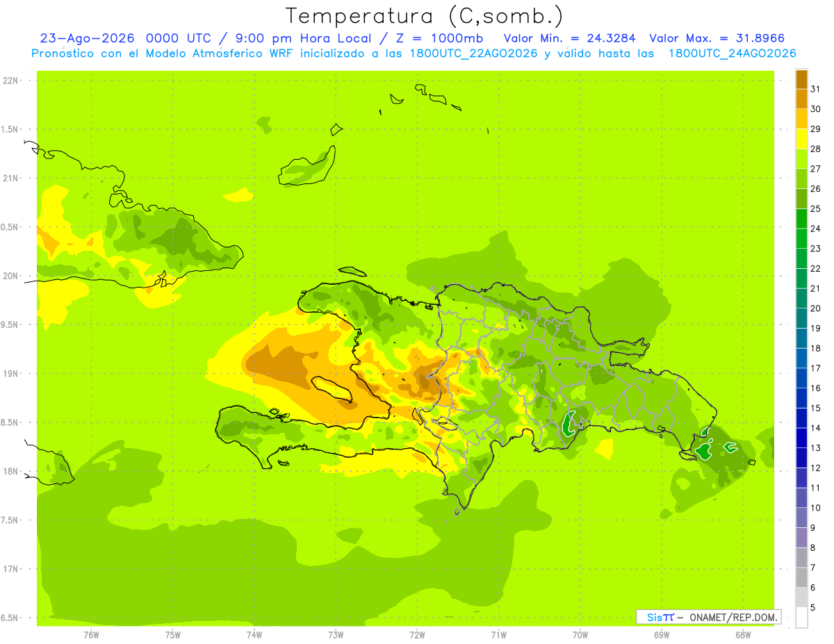834x644 pixels.
Task: Click the 69W longitude axis label
Action: coord(662,634)
